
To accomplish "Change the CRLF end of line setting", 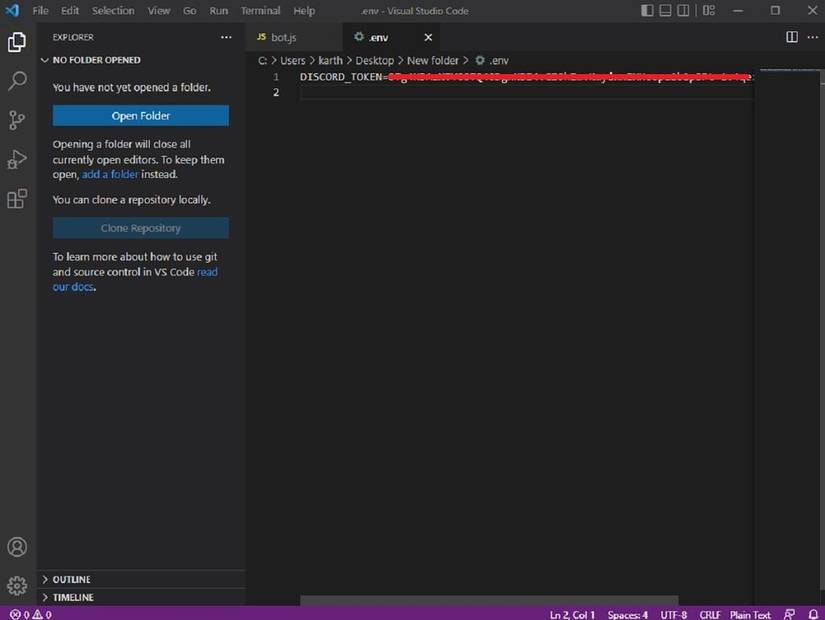I will pyautogui.click(x=709, y=614).
